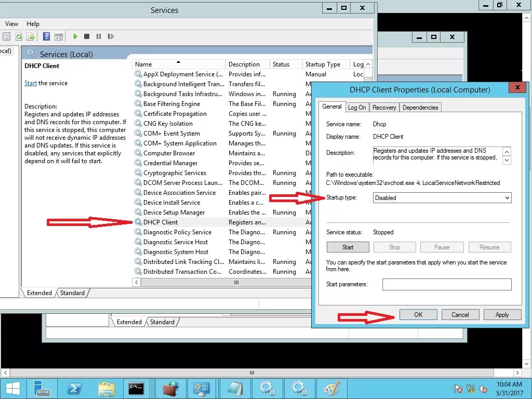This screenshot has width=532, height=399.
Task: Select the Device Setup Manager row
Action: pos(222,212)
